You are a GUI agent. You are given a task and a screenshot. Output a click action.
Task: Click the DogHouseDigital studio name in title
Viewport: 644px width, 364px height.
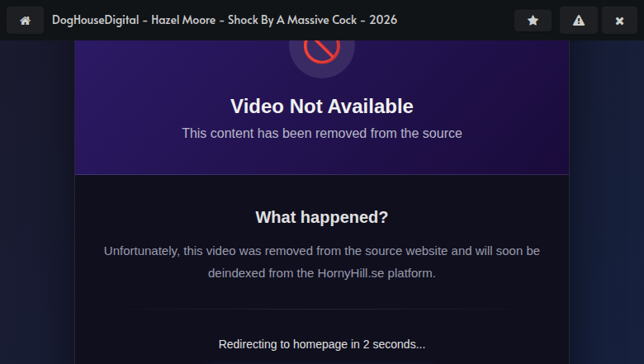pos(95,20)
